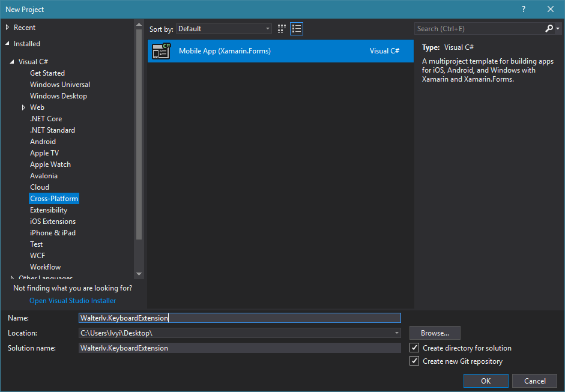Viewport: 565px width, 392px height.
Task: Switch to small icons view
Action: point(282,29)
